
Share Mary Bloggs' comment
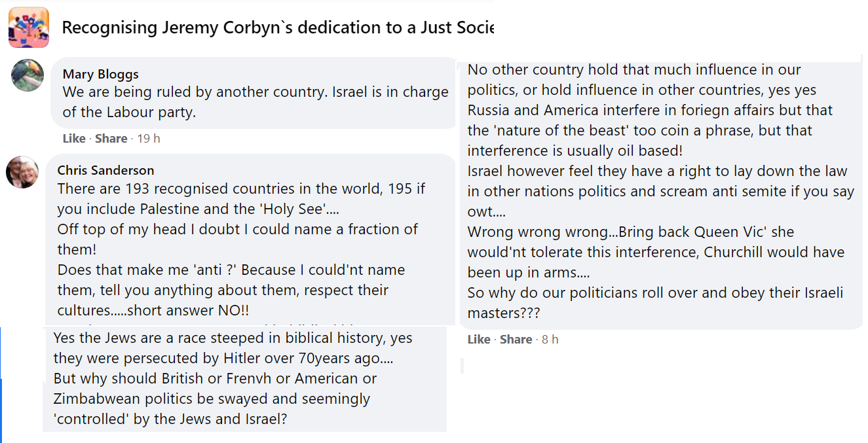coord(111,138)
